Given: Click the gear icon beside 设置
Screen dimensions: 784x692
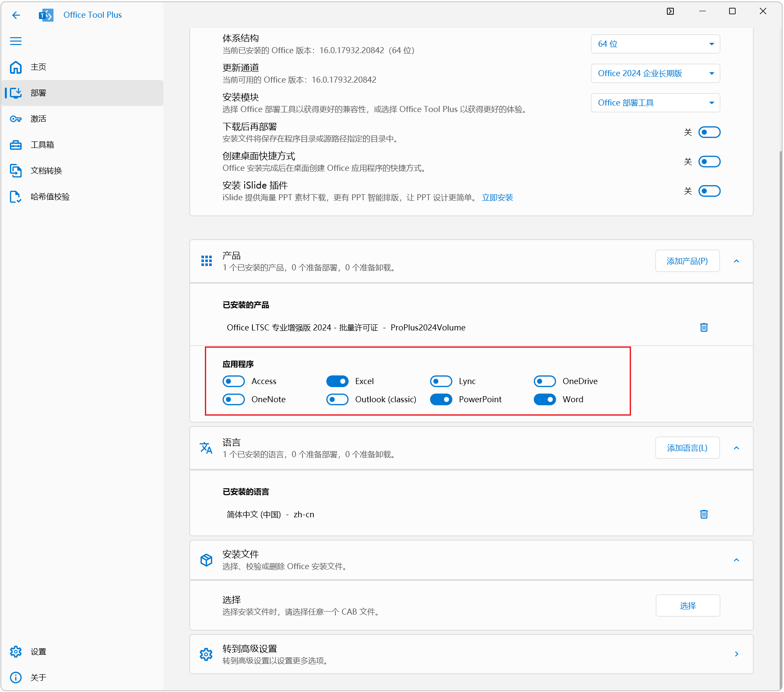Looking at the screenshot, I should click(x=16, y=652).
